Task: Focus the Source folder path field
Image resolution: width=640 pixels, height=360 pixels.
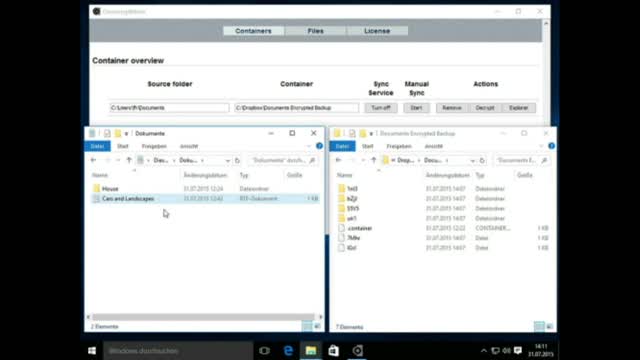Action: tap(169, 108)
